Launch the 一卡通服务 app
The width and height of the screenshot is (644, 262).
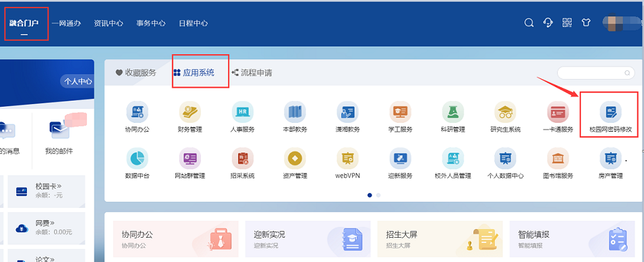point(558,111)
